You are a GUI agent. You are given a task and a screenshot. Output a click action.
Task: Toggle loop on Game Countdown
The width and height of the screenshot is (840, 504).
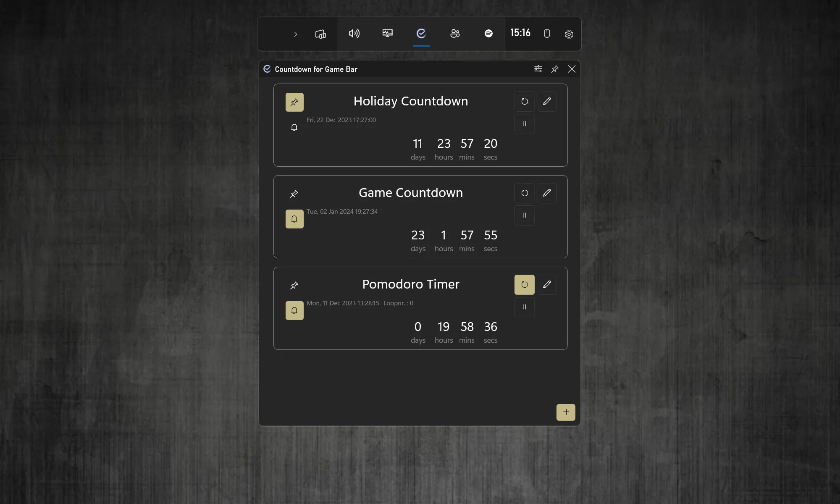click(x=525, y=193)
